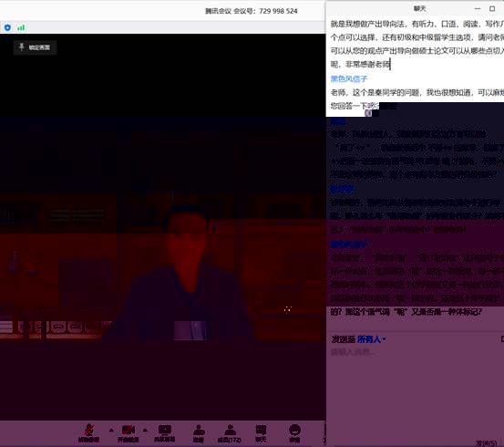The image size is (504, 447).
Task: Choose the chat recipient from the 所有人 dropdown
Action: 371,339
